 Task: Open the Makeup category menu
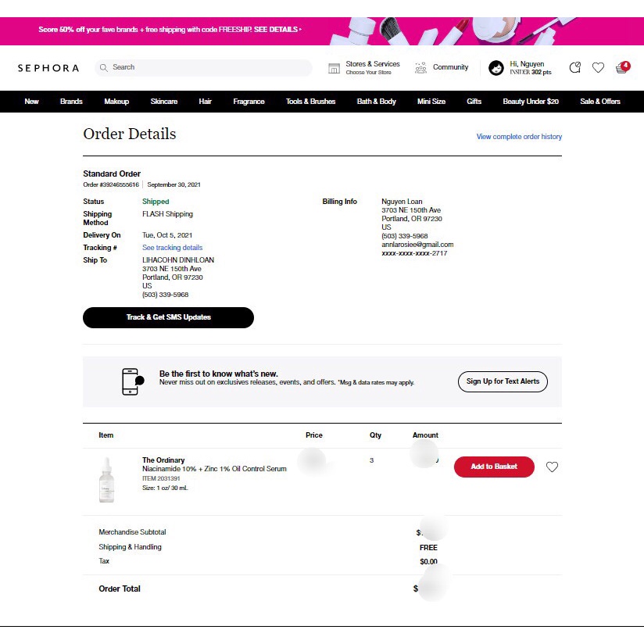(x=116, y=102)
